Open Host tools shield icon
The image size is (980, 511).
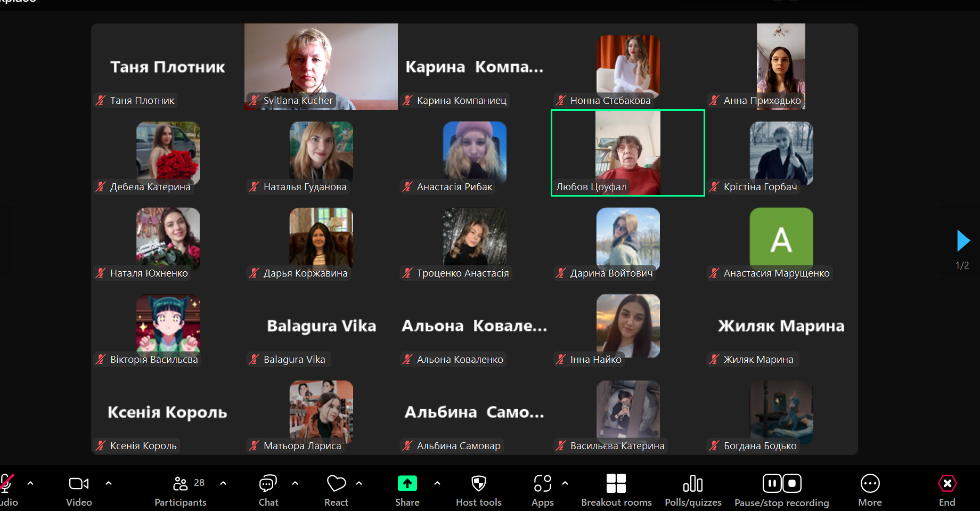coord(478,490)
